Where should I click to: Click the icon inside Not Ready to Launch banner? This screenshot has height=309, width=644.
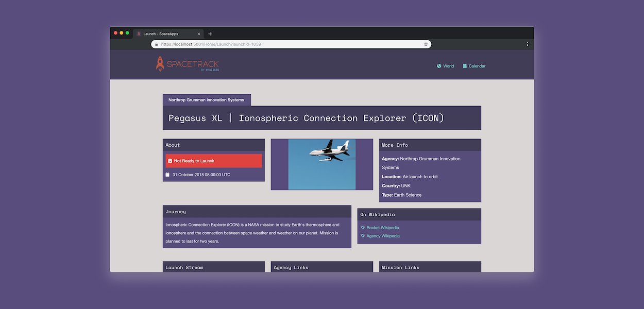tap(170, 161)
